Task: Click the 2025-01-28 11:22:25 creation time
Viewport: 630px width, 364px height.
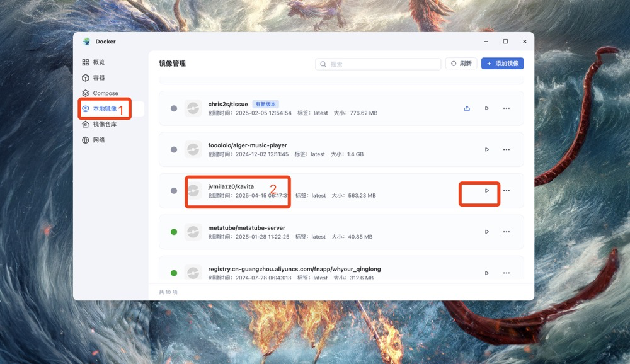Action: point(262,237)
